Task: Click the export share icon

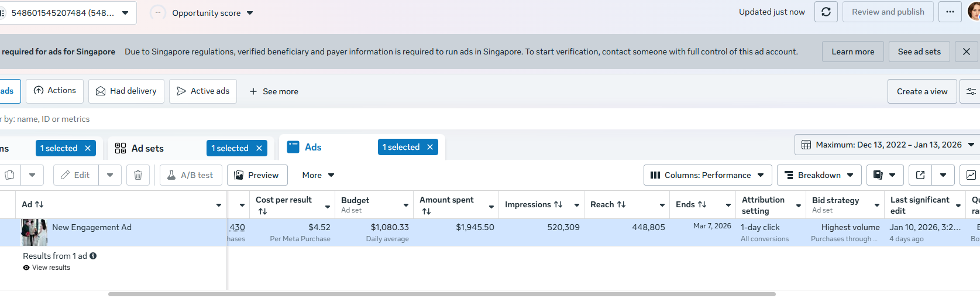Action: tap(920, 175)
